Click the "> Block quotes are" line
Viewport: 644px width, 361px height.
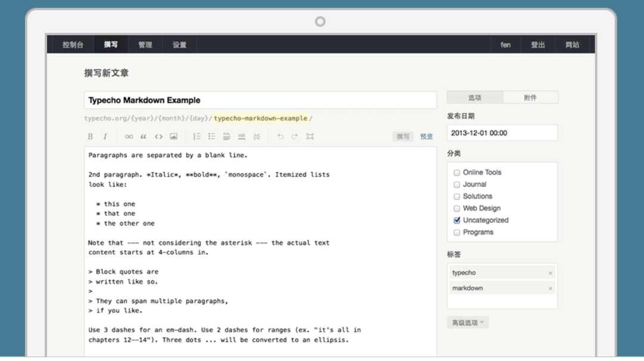pos(123,271)
